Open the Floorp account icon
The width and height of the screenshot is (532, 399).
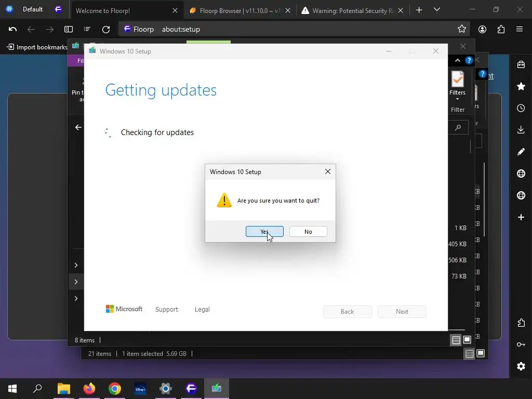pos(482,29)
